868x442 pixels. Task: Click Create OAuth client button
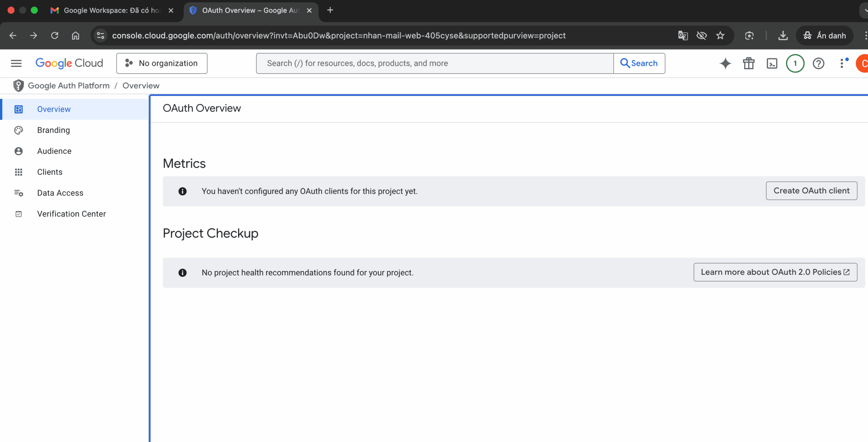pos(812,191)
